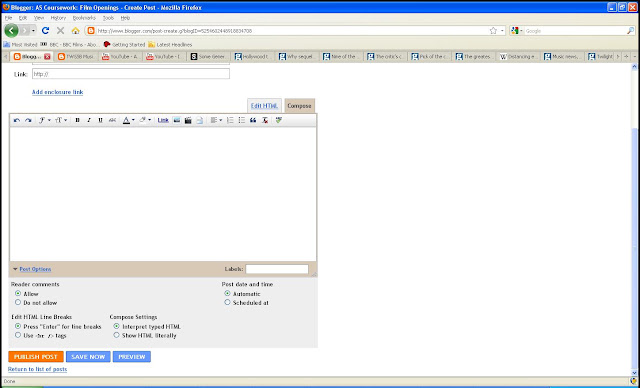This screenshot has height=388, width=640.
Task: Click the Link button in editor toolbar
Action: click(163, 120)
